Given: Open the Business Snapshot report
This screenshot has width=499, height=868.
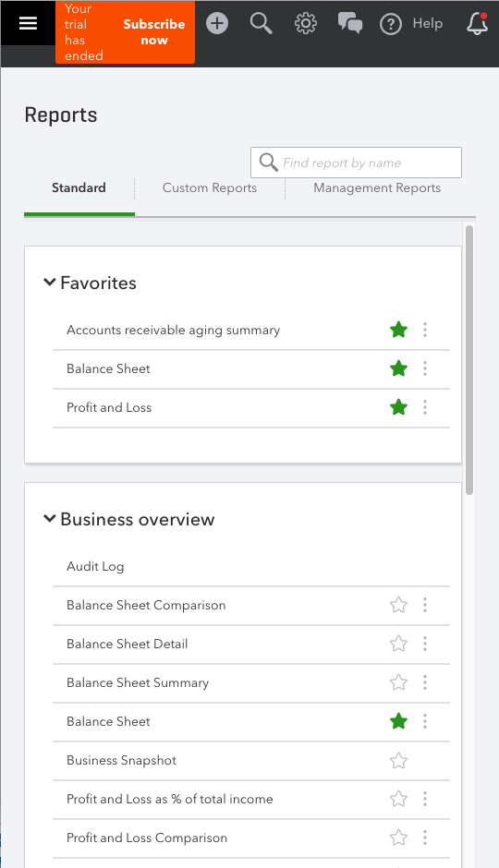Looking at the screenshot, I should point(121,760).
